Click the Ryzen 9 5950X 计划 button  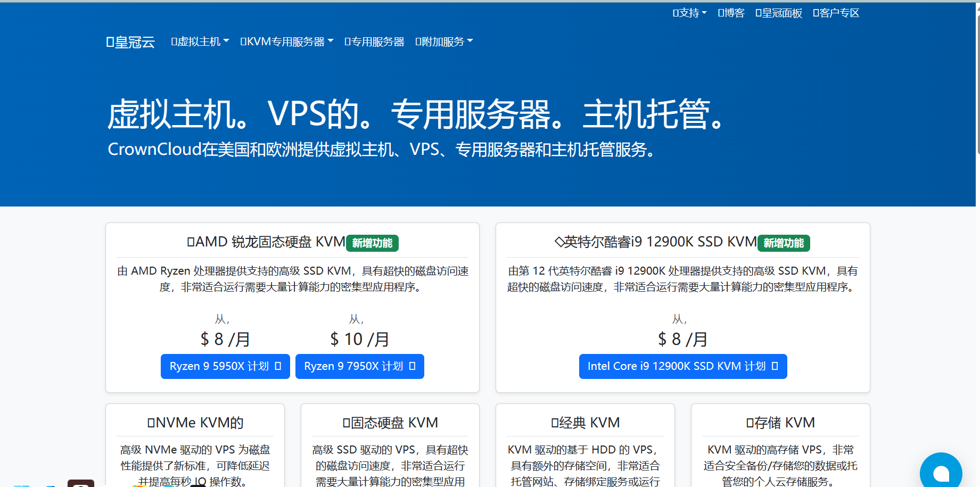pyautogui.click(x=225, y=366)
